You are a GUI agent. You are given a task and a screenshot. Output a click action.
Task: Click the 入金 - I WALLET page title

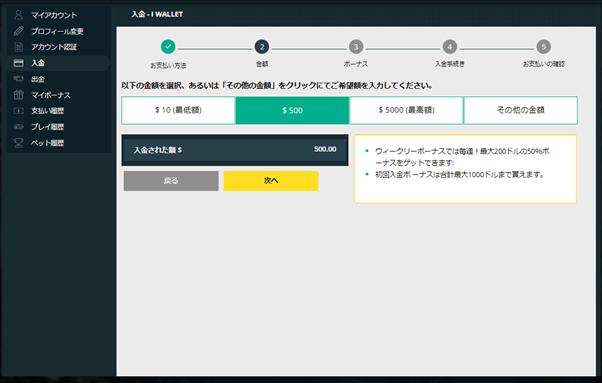(x=157, y=14)
